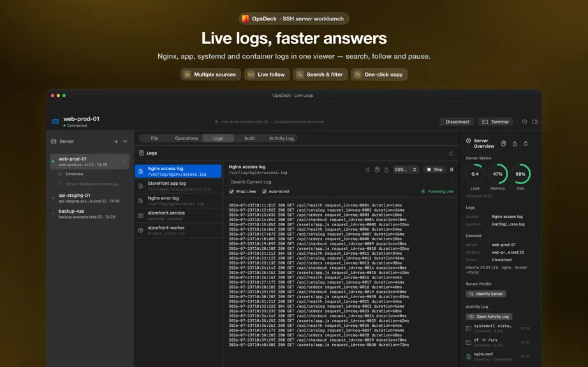The width and height of the screenshot is (588, 367).
Task: Click the Logs section document icon
Action: click(x=142, y=153)
